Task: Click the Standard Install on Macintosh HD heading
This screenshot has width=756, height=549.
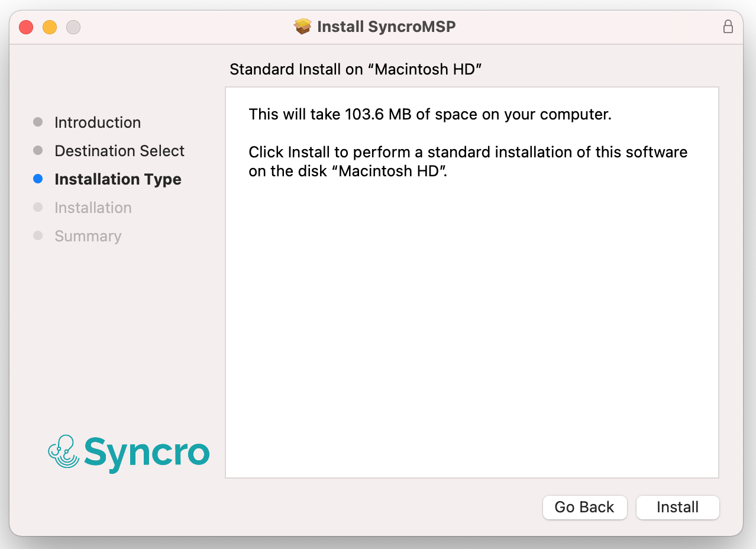Action: pos(356,69)
